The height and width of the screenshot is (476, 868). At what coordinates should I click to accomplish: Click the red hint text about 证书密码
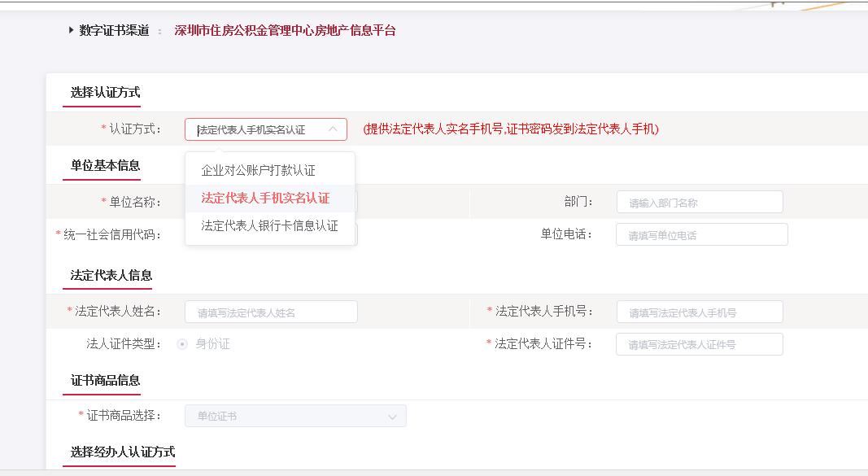click(x=511, y=129)
